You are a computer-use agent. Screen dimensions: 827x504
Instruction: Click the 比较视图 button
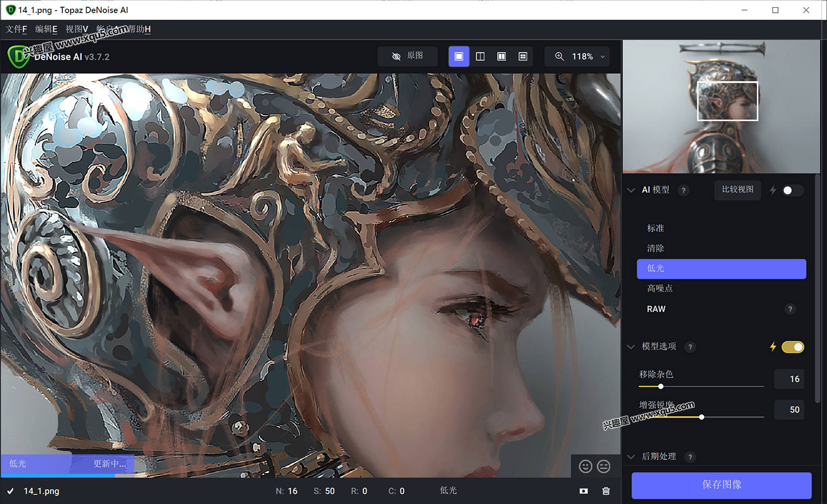coord(738,189)
